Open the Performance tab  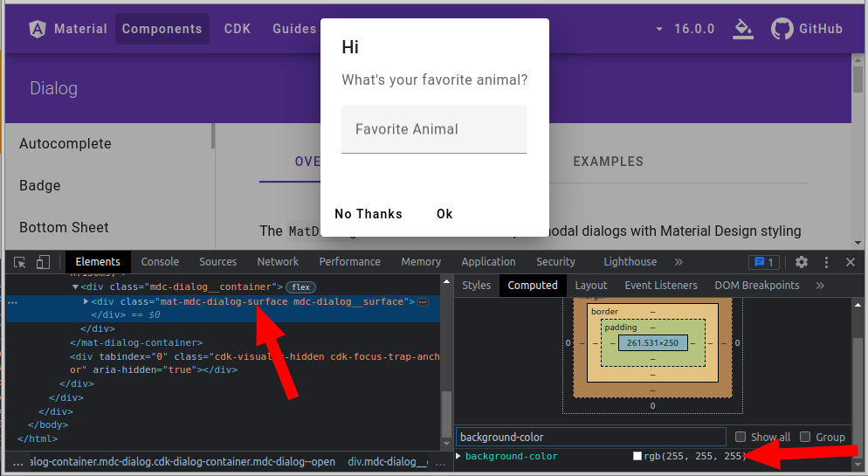coord(350,262)
